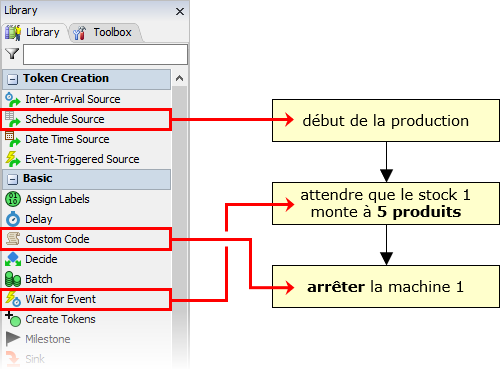This screenshot has height=369, width=500.
Task: Choose the Date Time Source icon
Action: (x=13, y=139)
